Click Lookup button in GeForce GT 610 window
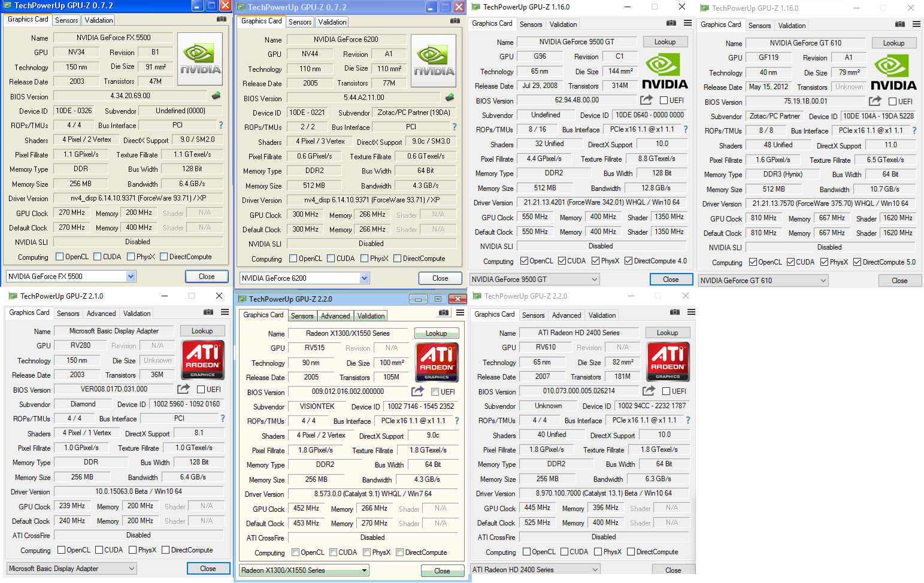The image size is (924, 583). 893,43
